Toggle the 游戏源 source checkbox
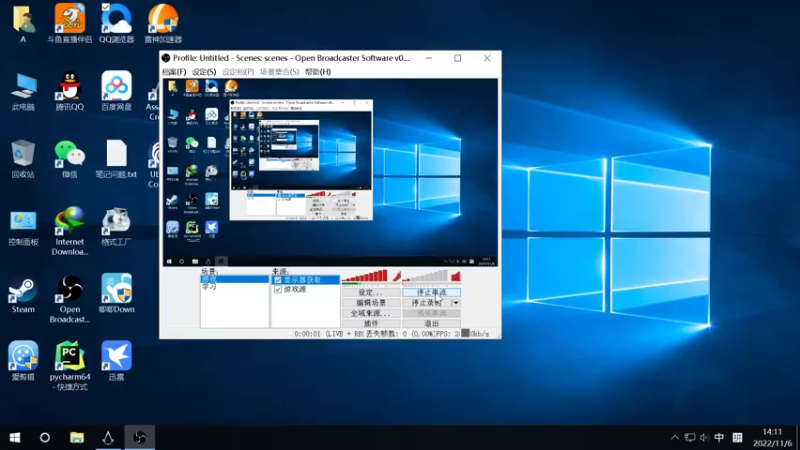Image resolution: width=800 pixels, height=450 pixels. click(x=278, y=289)
